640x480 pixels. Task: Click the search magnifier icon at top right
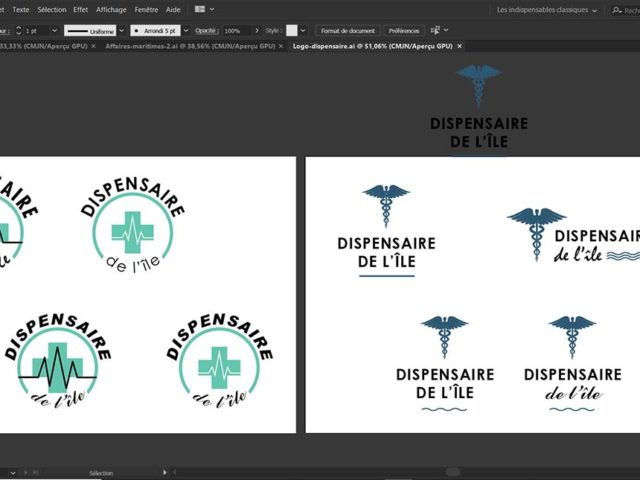[x=616, y=10]
